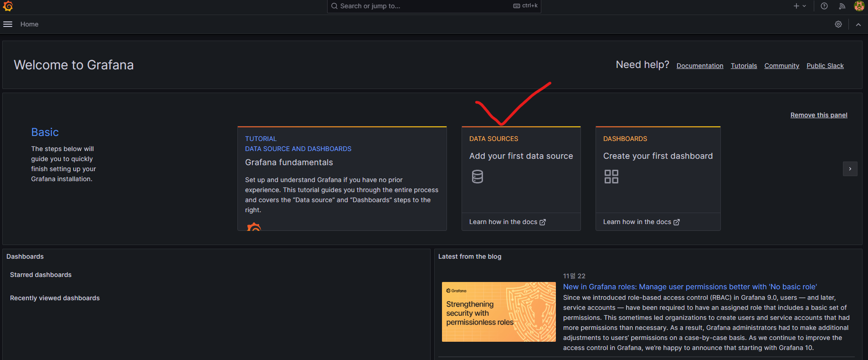This screenshot has width=868, height=360.
Task: Select the Home breadcrumb
Action: 29,24
